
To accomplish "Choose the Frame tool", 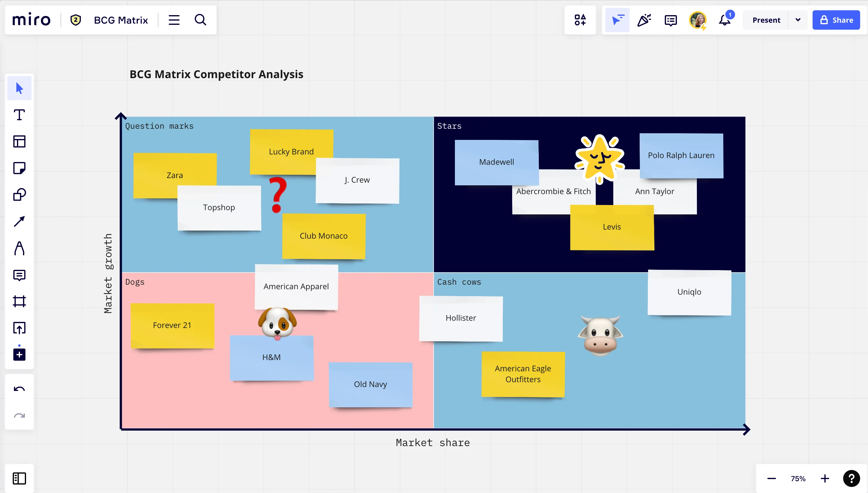I will [19, 301].
